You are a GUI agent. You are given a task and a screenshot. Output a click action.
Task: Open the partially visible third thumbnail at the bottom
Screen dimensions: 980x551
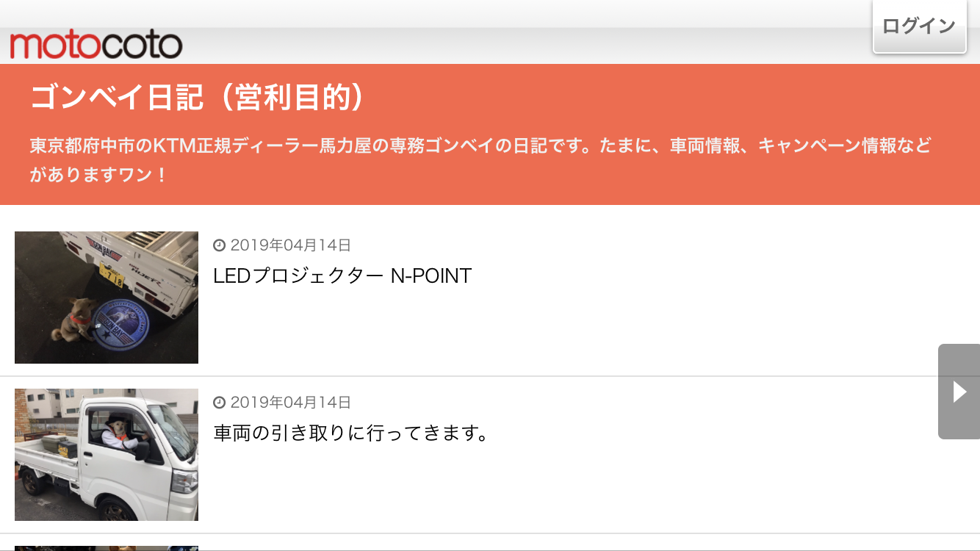107,548
